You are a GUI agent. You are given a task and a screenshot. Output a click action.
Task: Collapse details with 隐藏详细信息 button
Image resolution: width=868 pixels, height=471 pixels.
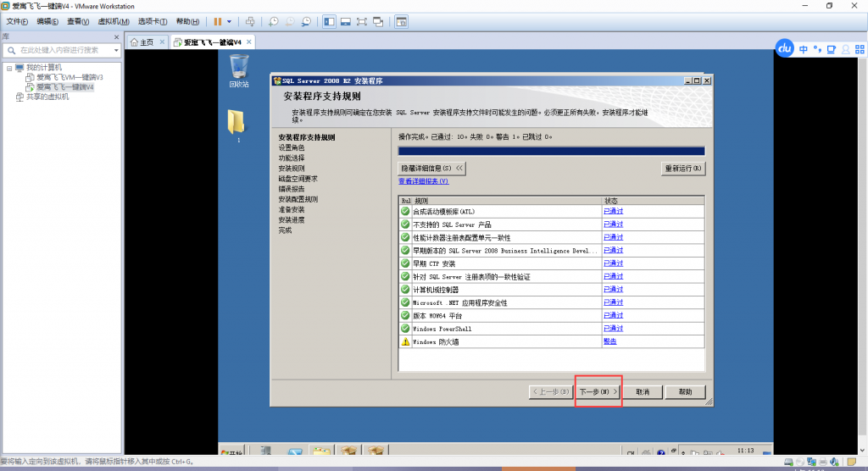pyautogui.click(x=431, y=169)
